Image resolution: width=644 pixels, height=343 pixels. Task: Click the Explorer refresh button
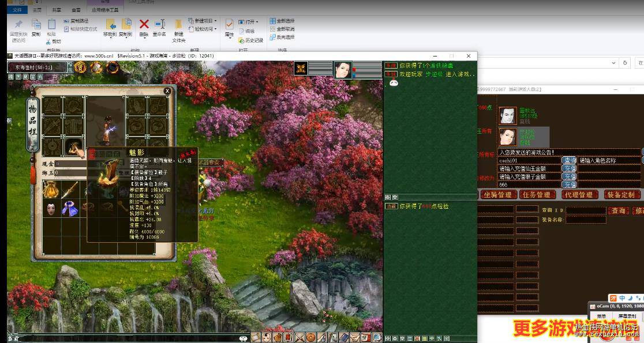pos(625,63)
